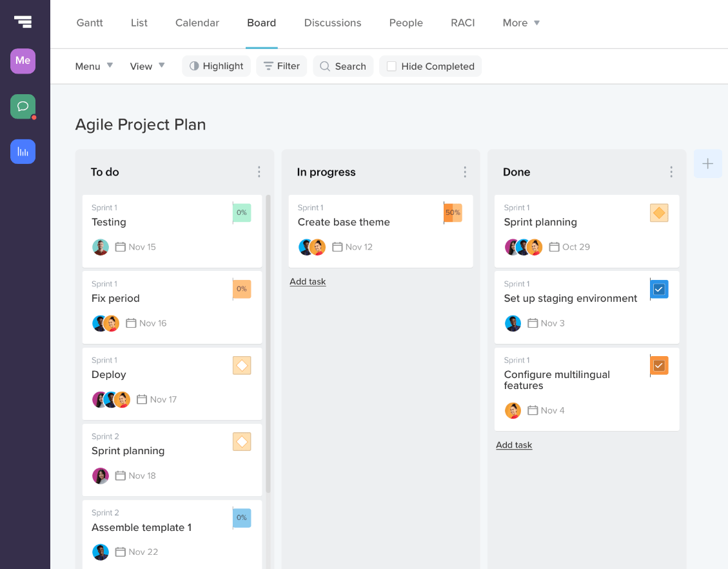The width and height of the screenshot is (728, 569).
Task: Click Add task in the Done column
Action: [x=514, y=444]
